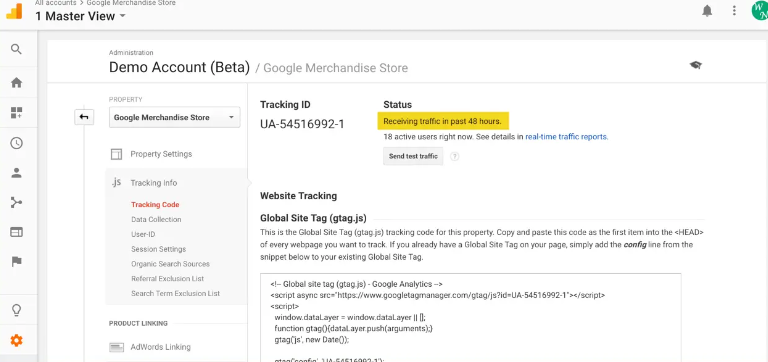Open Discover lightbulb icon in sidebar
The image size is (768, 362).
[17, 310]
